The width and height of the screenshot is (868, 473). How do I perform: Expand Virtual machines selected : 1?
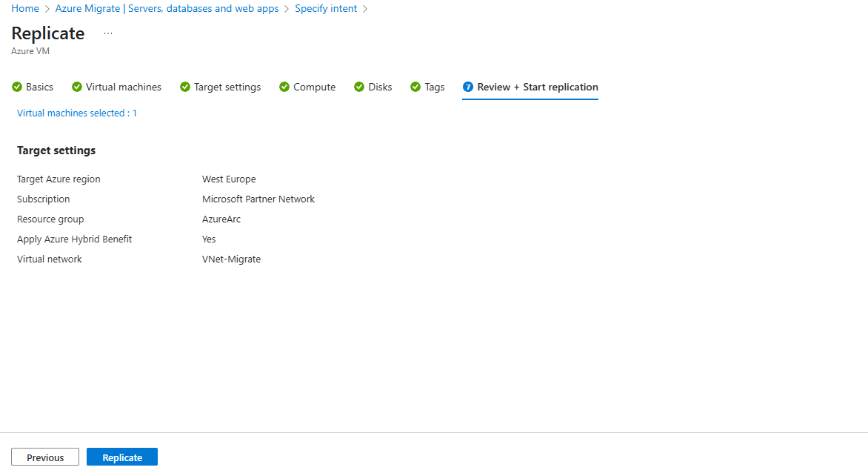(x=76, y=113)
